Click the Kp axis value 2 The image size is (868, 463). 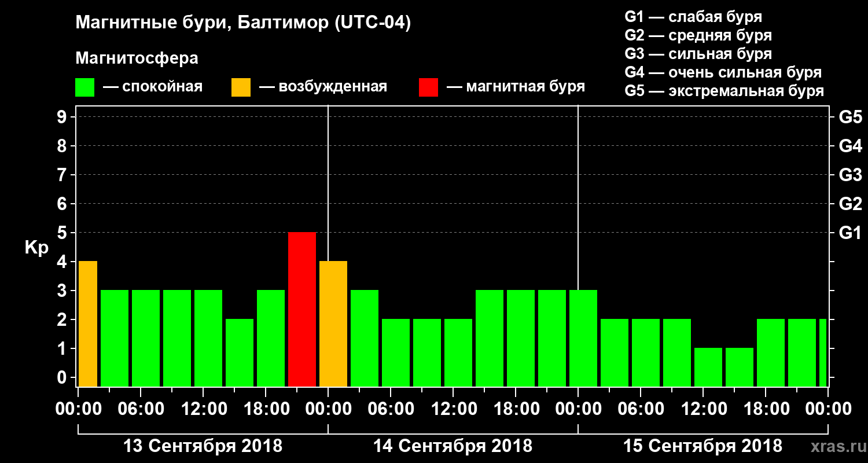click(x=63, y=319)
